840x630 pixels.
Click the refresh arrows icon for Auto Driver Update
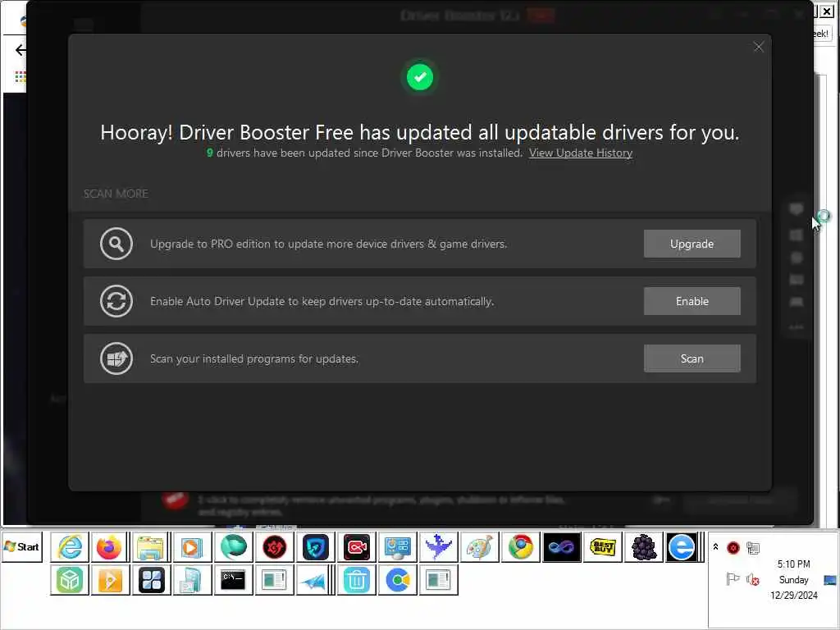point(116,301)
